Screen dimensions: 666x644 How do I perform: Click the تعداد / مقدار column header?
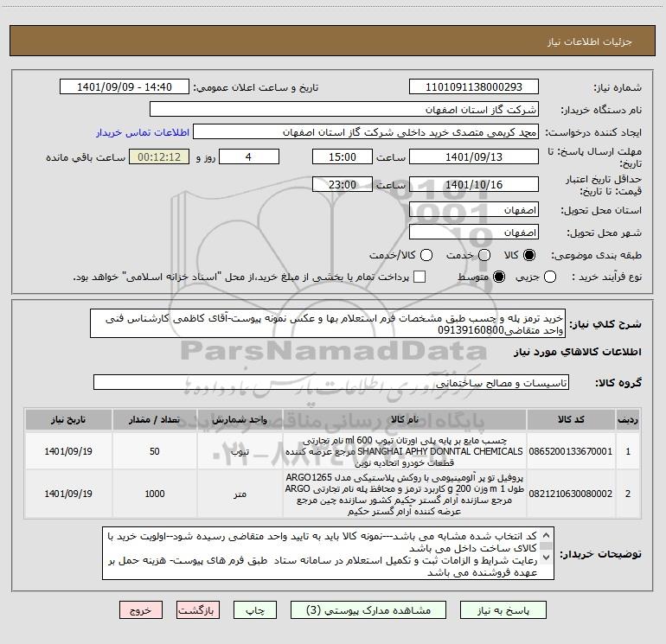coord(155,419)
